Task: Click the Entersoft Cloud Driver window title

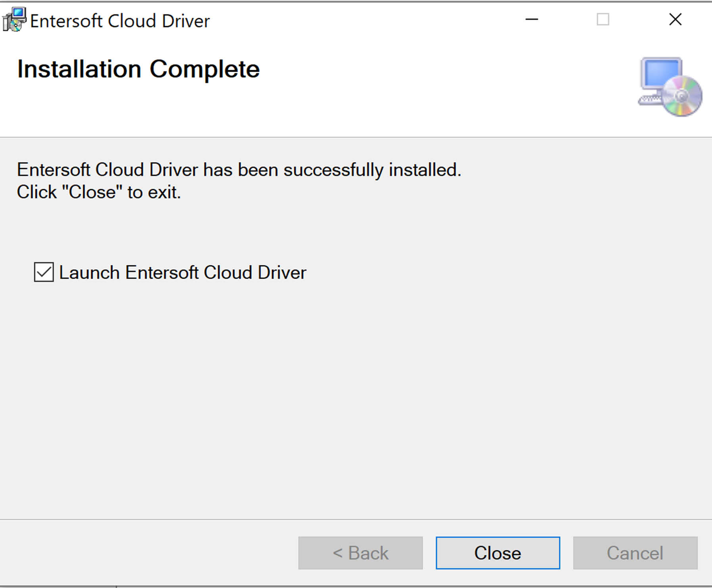Action: pyautogui.click(x=120, y=21)
